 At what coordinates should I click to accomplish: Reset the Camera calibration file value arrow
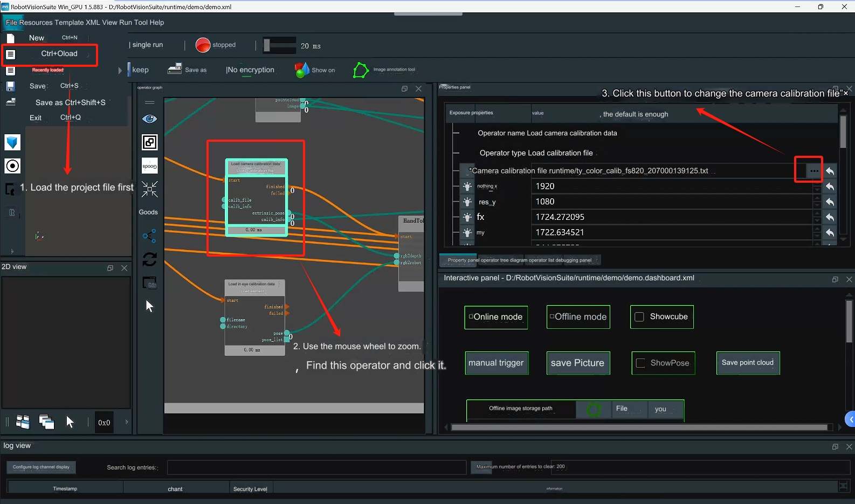[x=830, y=171]
